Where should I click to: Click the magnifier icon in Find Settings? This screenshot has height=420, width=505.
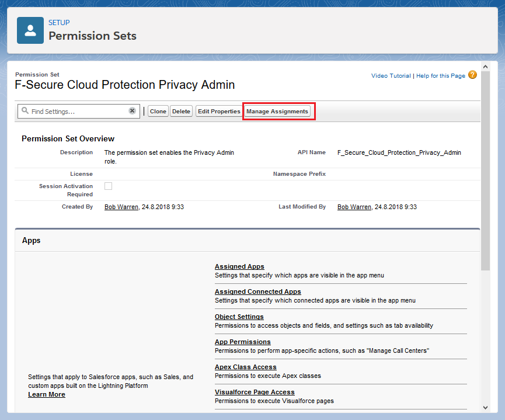(x=25, y=110)
